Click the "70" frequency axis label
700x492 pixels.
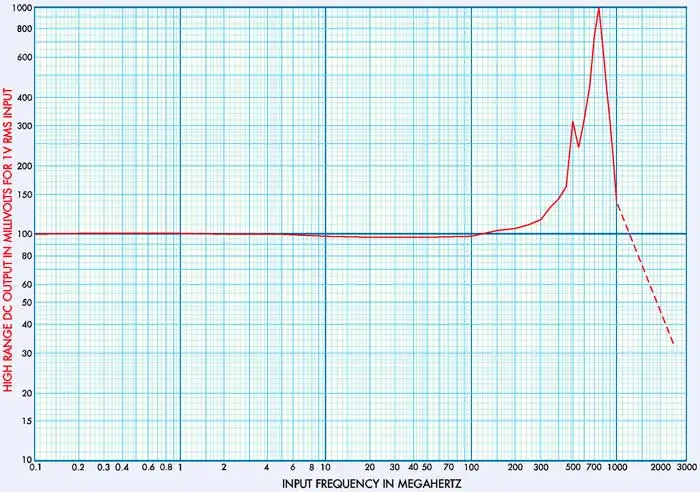point(448,467)
